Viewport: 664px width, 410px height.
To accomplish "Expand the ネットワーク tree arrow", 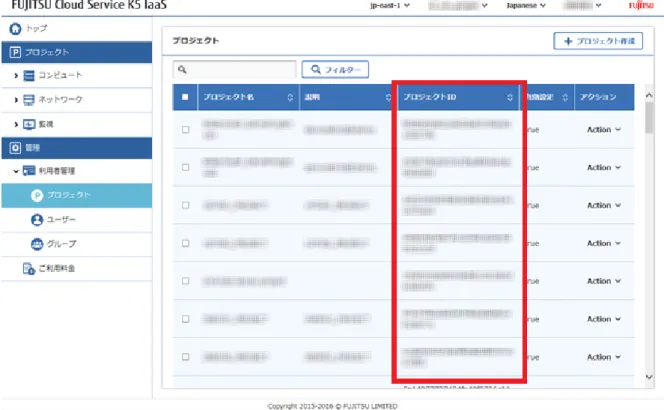I will pyautogui.click(x=16, y=100).
